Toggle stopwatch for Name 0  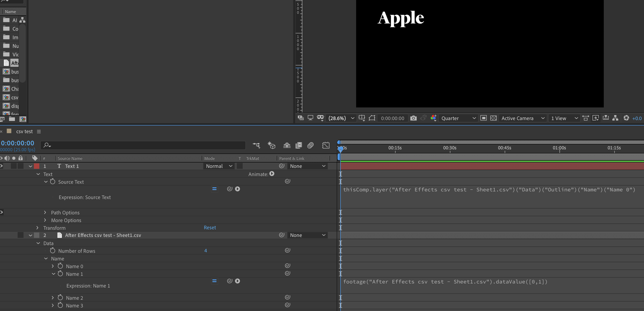(60, 266)
